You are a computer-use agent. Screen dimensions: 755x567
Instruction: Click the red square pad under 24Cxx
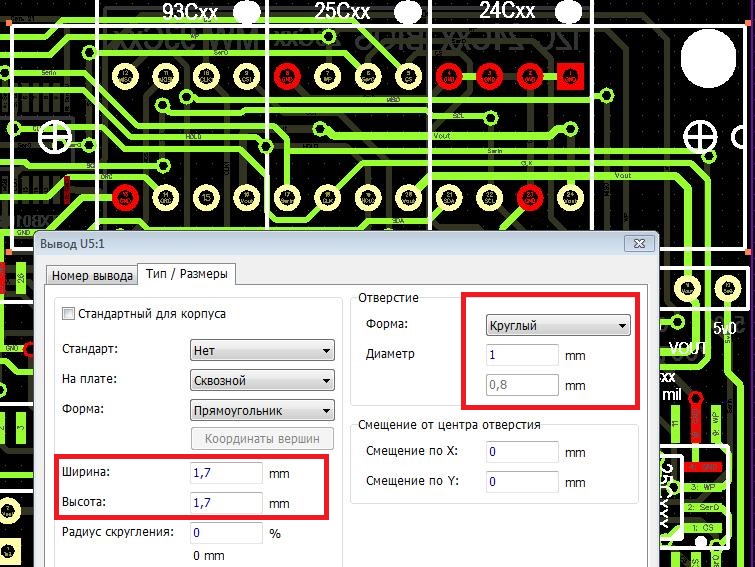pos(572,74)
